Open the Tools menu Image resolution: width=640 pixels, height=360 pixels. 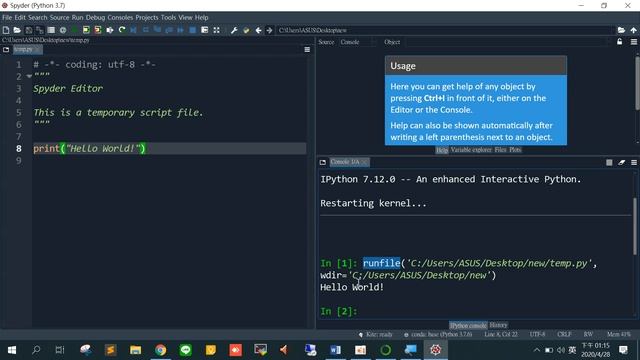pyautogui.click(x=168, y=18)
